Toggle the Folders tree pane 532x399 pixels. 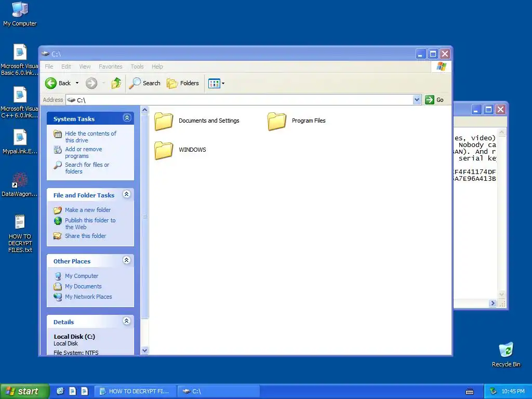[183, 83]
